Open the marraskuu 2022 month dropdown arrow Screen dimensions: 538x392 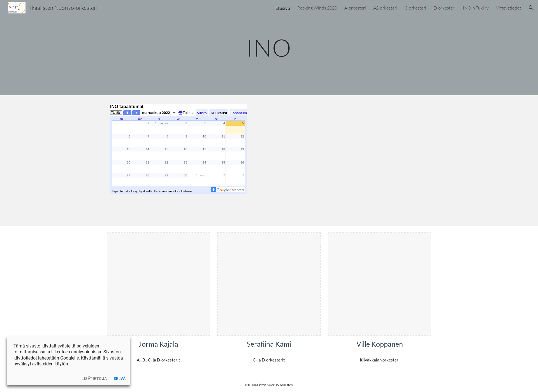(174, 113)
